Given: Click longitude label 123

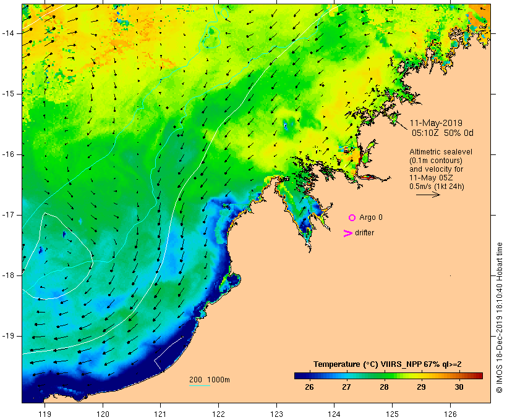Looking at the screenshot, I should [276, 414].
